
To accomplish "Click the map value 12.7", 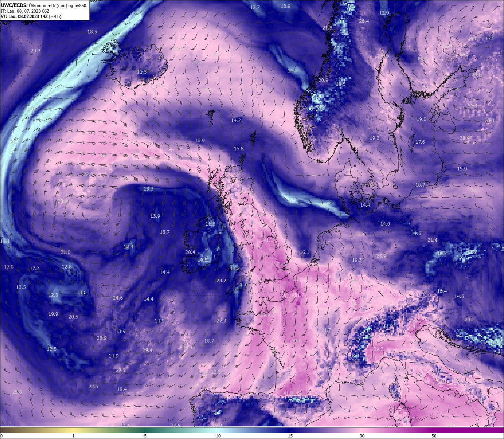I will point(255,7).
